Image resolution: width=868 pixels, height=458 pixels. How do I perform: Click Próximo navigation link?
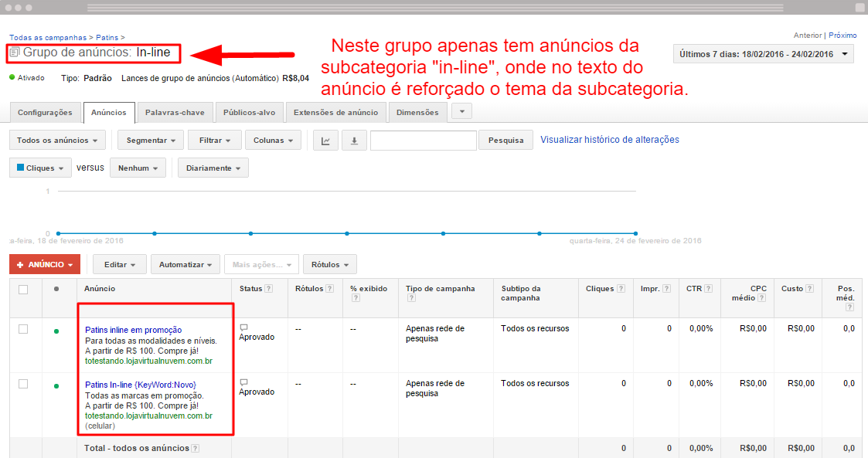[x=842, y=36]
